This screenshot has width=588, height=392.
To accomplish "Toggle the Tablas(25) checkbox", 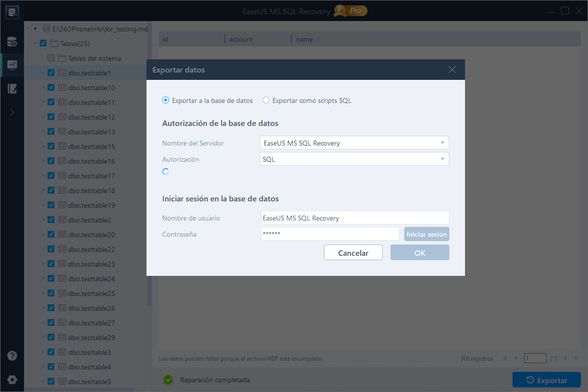I will (x=43, y=44).
